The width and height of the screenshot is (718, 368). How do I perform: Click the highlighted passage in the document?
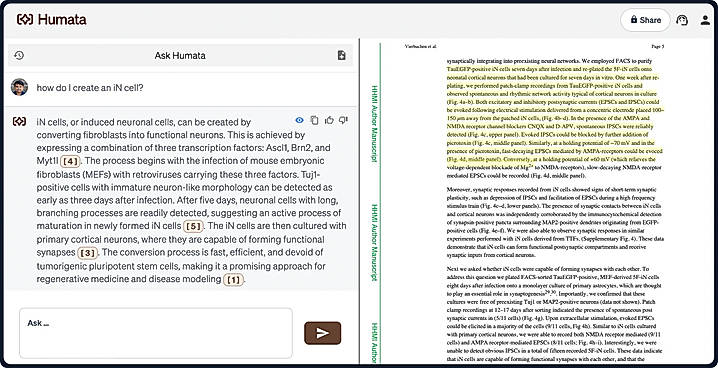(555, 114)
